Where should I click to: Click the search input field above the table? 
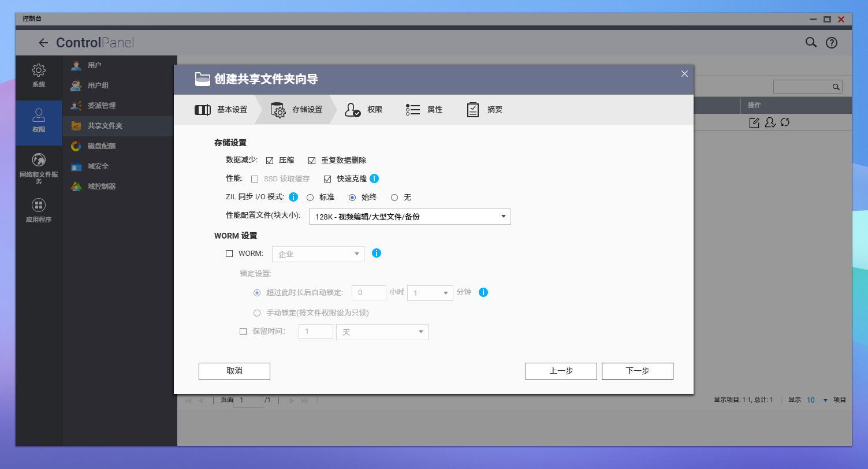(802, 87)
